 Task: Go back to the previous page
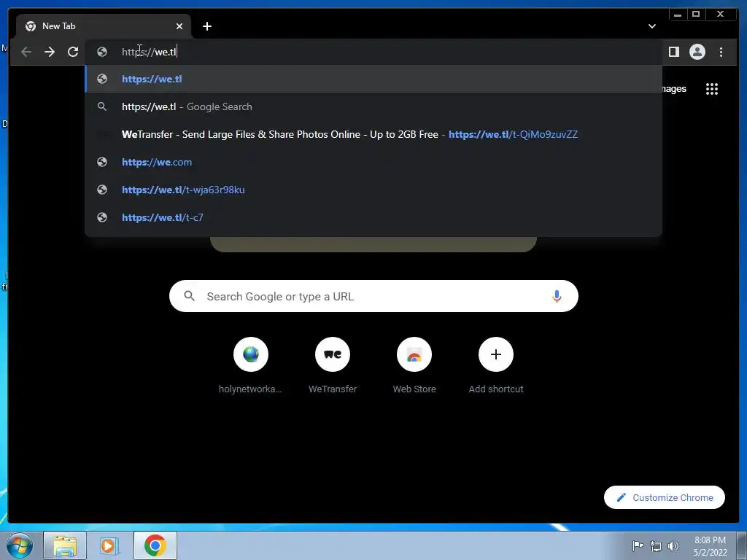pyautogui.click(x=26, y=52)
